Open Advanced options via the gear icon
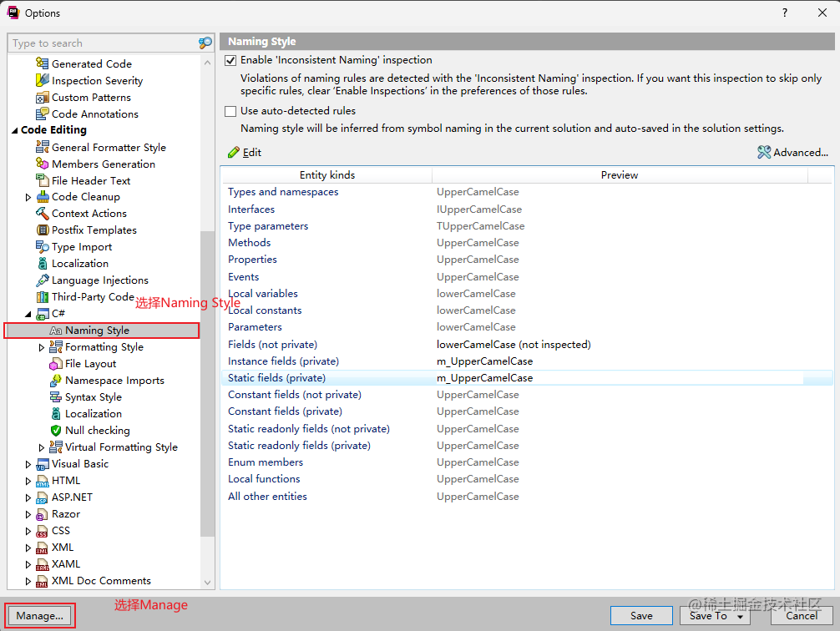840x631 pixels. pyautogui.click(x=763, y=152)
